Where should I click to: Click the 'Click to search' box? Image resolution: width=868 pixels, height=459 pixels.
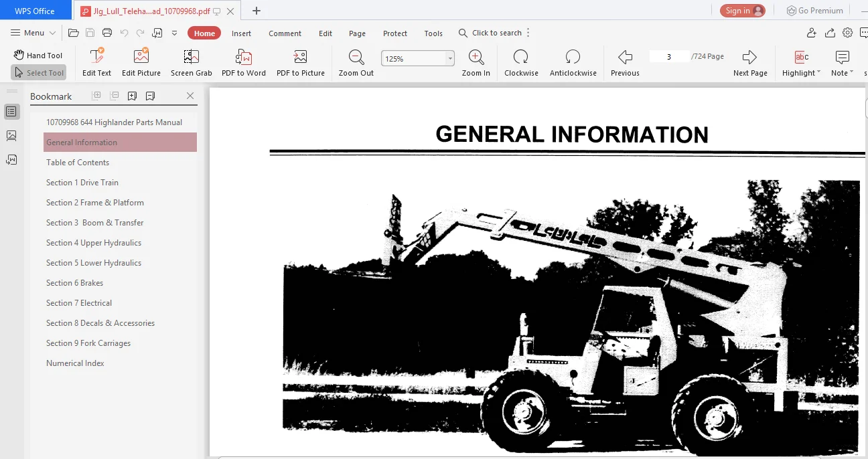tap(490, 33)
